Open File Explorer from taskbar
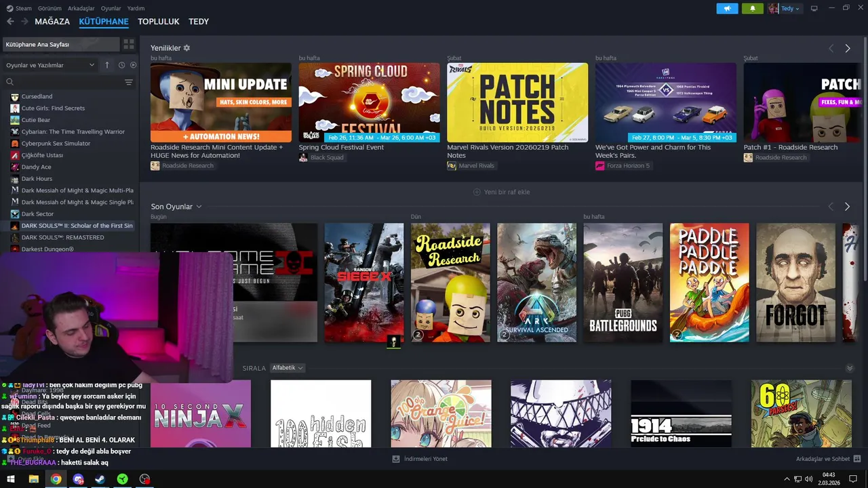Image resolution: width=868 pixels, height=488 pixels. coord(33,479)
